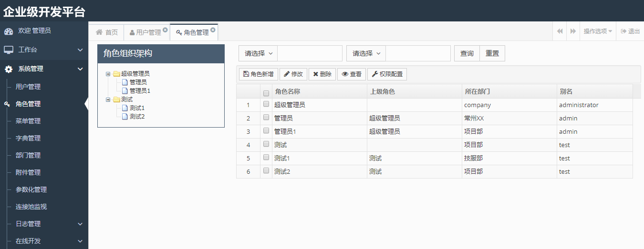Click the 重置 button

coord(492,53)
